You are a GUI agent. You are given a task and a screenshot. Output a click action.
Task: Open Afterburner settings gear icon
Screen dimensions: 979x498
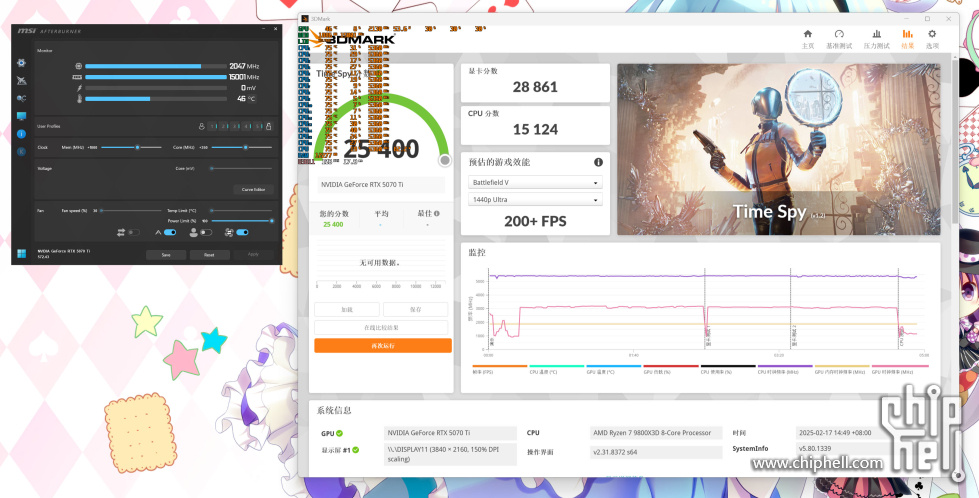(x=21, y=62)
